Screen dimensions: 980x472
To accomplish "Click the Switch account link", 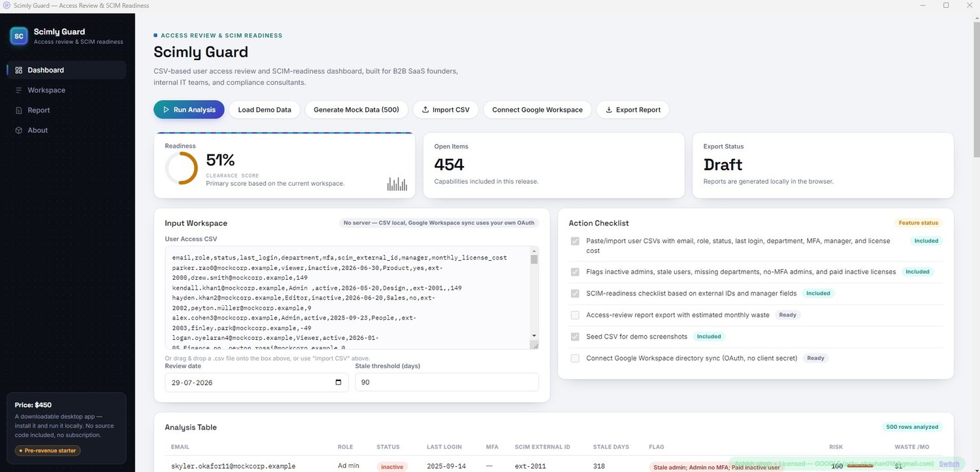I will point(949,464).
